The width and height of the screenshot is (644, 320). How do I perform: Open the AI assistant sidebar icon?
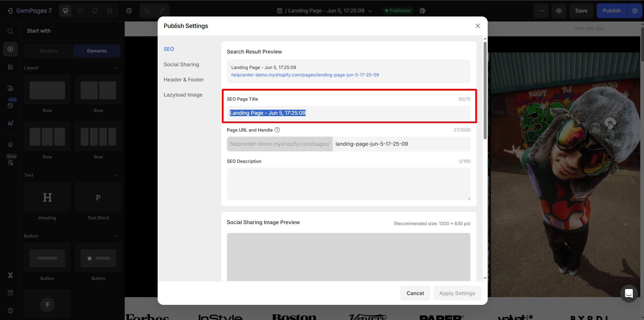10,123
